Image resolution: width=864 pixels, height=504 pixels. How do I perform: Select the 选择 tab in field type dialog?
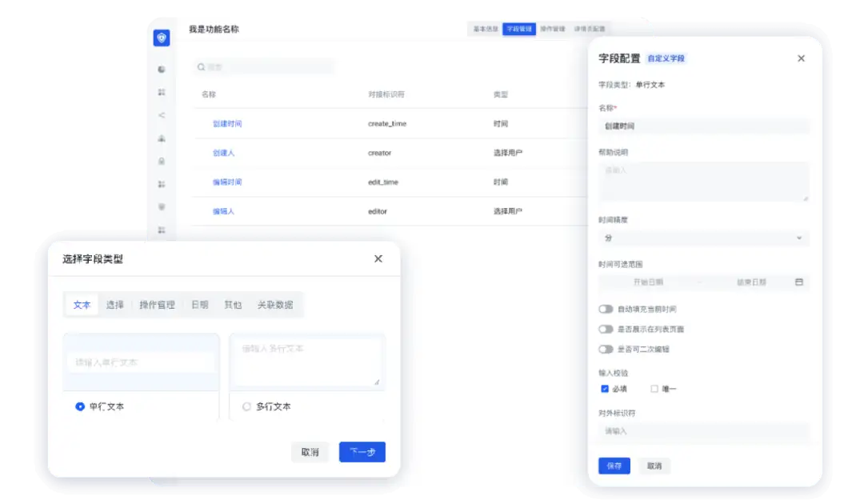click(114, 305)
